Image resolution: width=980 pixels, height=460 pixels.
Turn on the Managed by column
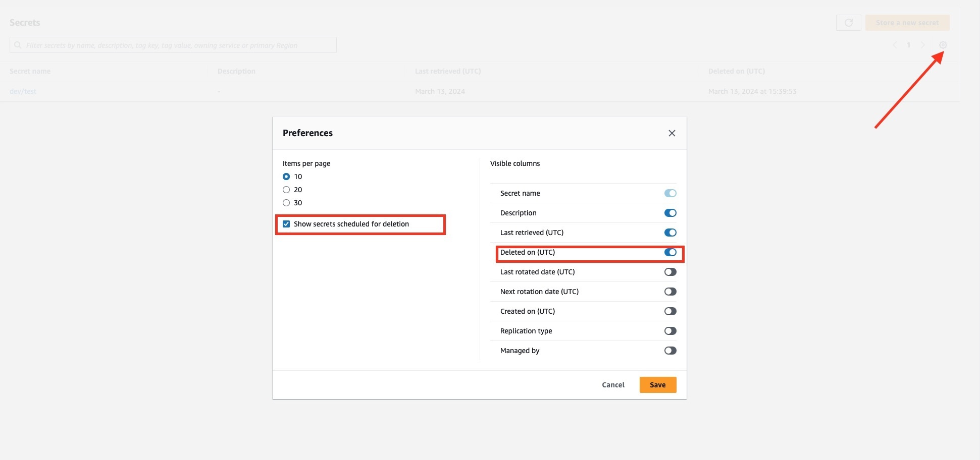tap(670, 351)
